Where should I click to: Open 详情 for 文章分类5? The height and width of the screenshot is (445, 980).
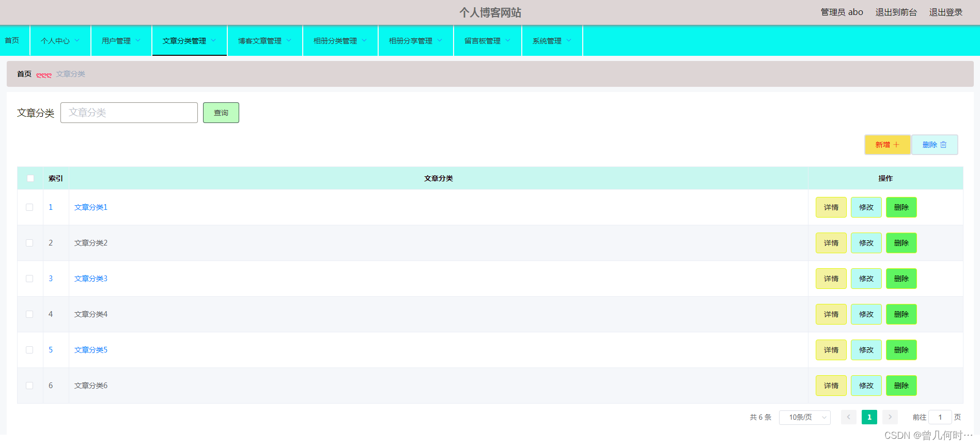[831, 350]
